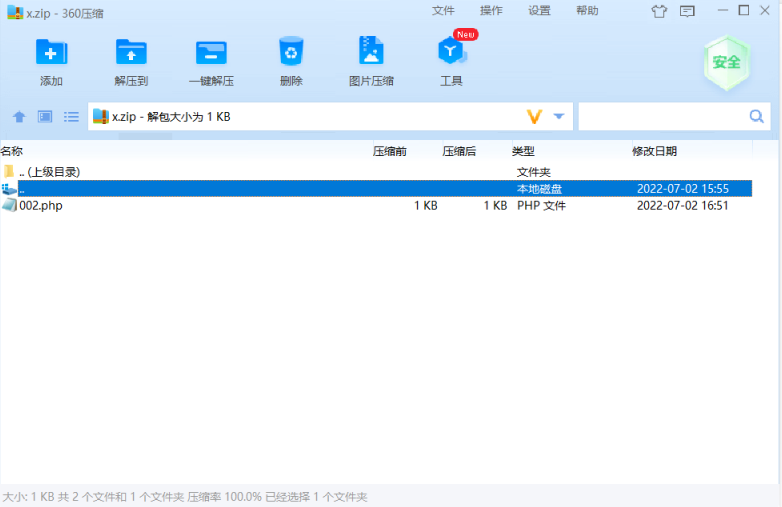Open the 帮助 (Help) menu
The image size is (782, 507).
click(587, 11)
